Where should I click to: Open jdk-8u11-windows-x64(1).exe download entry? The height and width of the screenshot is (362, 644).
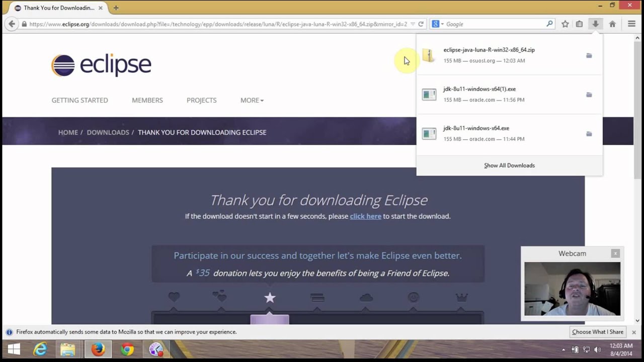tap(509, 94)
